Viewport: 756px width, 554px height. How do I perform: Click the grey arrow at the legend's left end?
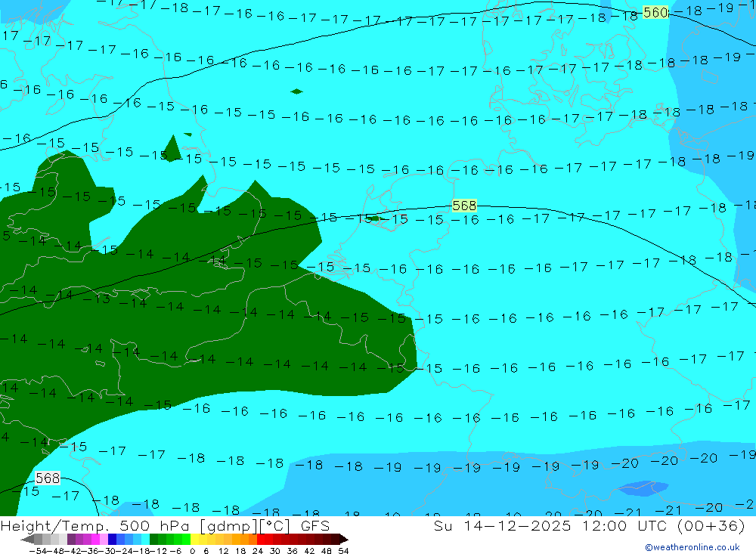[x=27, y=539]
